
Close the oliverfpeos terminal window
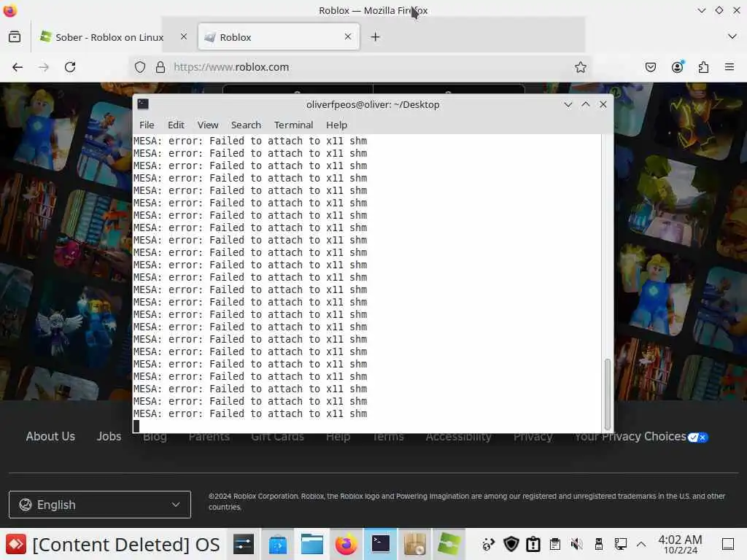(x=603, y=104)
